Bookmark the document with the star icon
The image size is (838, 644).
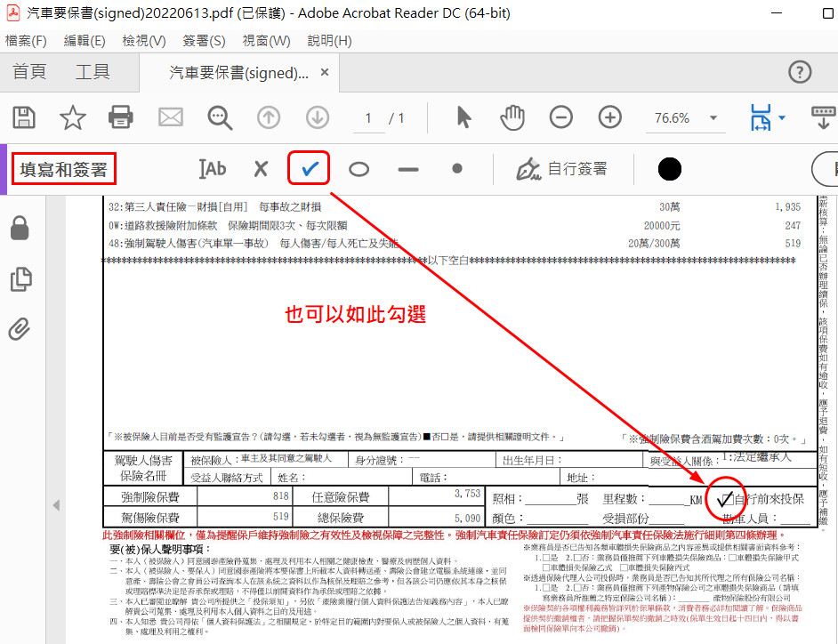(72, 117)
